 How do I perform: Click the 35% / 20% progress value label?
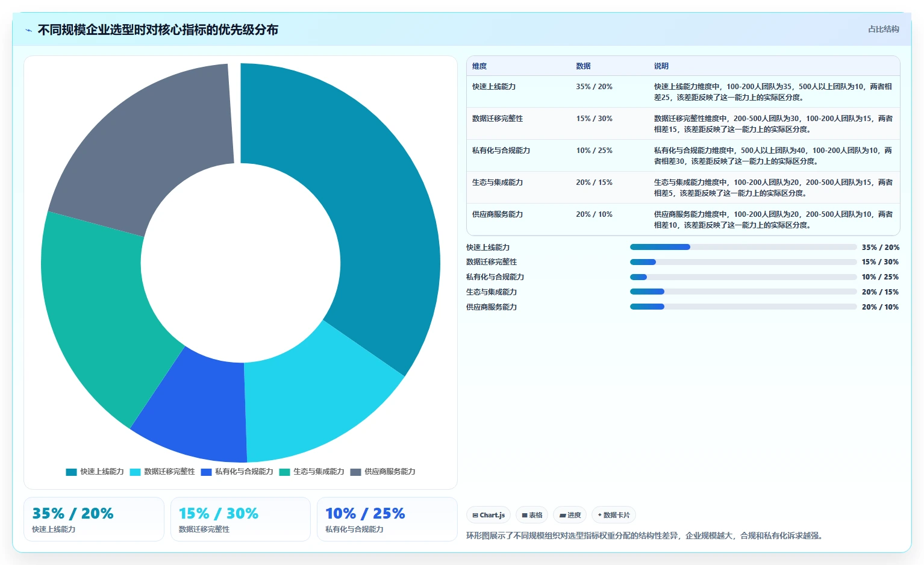(880, 248)
